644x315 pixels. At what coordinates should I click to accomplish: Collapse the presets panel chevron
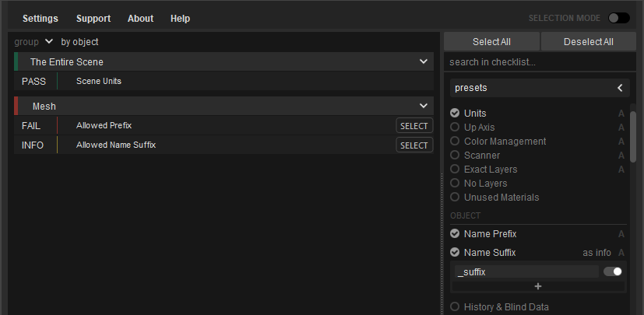point(620,88)
